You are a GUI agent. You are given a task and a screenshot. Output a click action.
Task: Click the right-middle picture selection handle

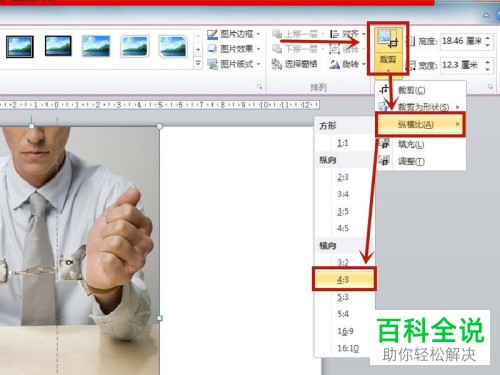[160, 318]
